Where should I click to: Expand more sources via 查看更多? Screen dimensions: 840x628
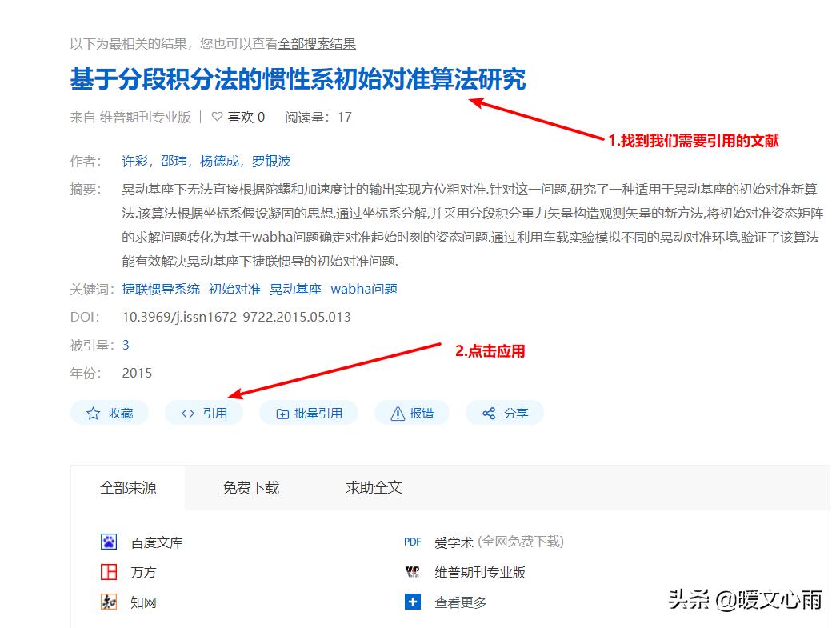(x=460, y=602)
